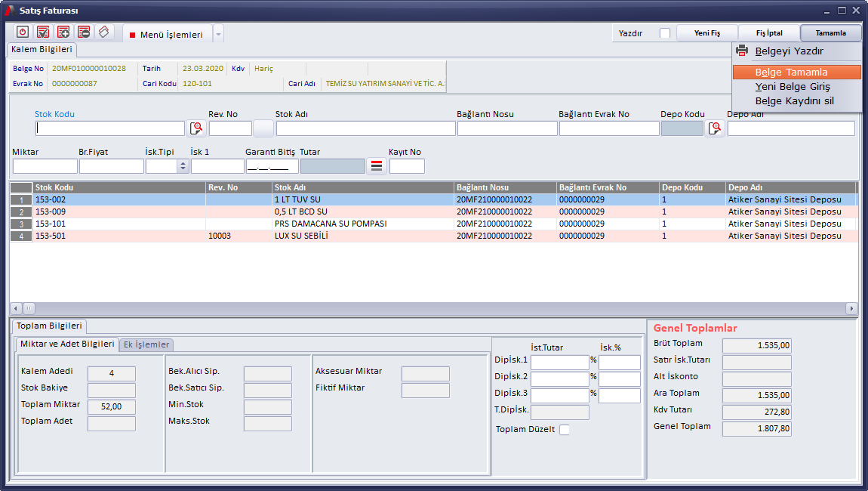The image size is (868, 491).
Task: Select the LUX SU SEBİLİ row
Action: click(x=433, y=236)
